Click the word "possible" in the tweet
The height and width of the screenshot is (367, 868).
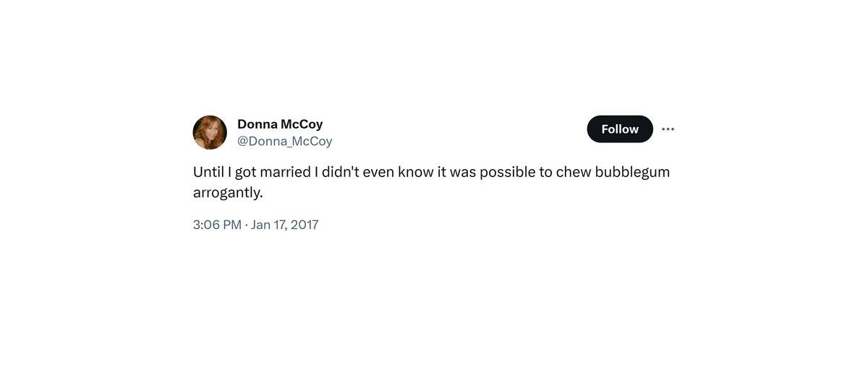click(507, 173)
